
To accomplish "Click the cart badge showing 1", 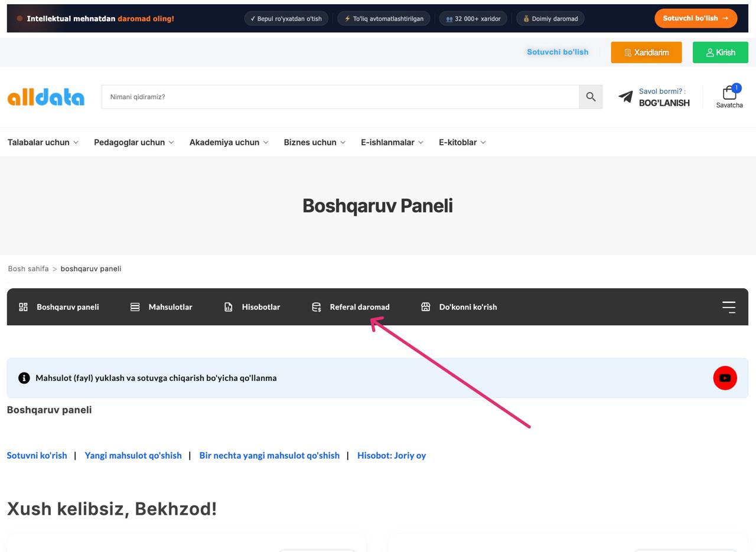I will coord(736,88).
